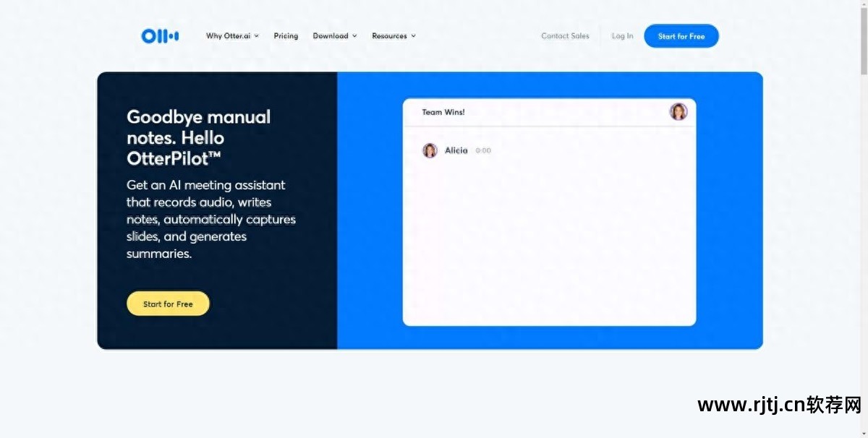Click the 0:00 timestamp next to Alicia
Screen dimensions: 868x438
point(483,151)
